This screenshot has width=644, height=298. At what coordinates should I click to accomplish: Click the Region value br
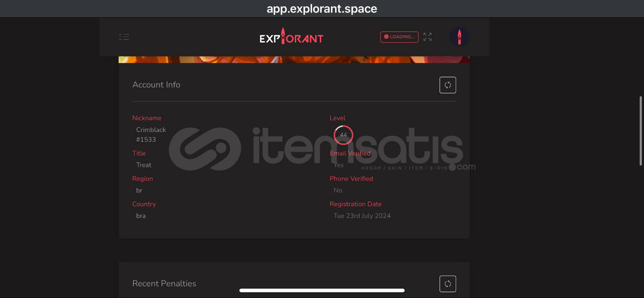click(139, 190)
